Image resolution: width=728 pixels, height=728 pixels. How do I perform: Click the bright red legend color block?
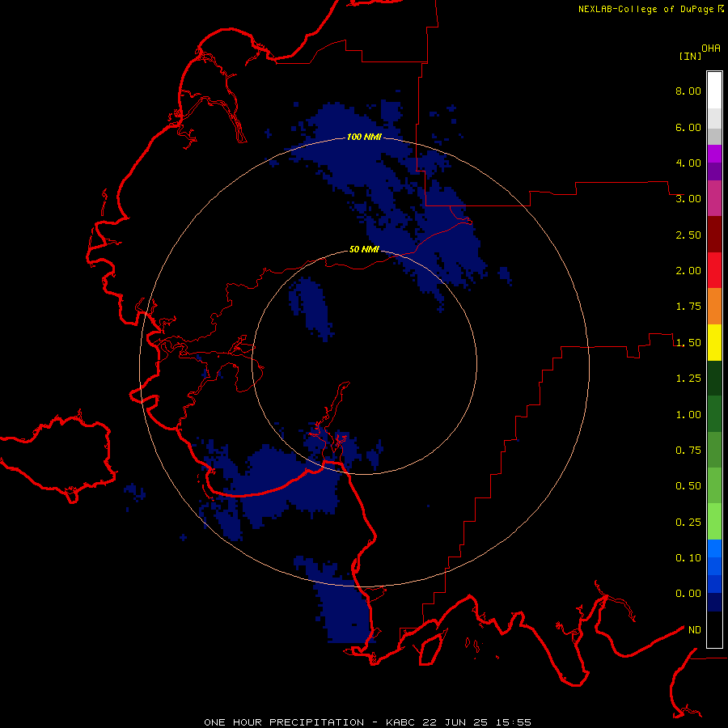click(714, 270)
